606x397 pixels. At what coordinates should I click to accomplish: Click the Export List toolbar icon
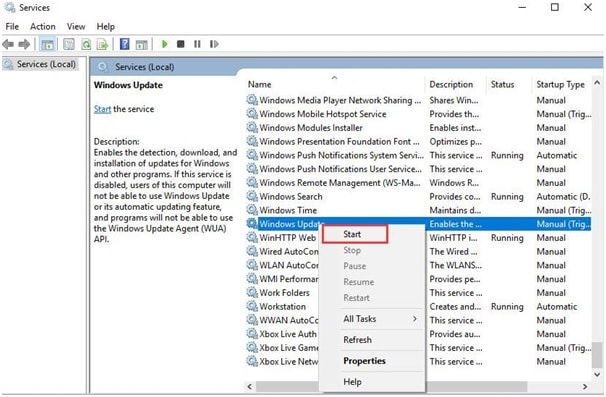tap(102, 44)
